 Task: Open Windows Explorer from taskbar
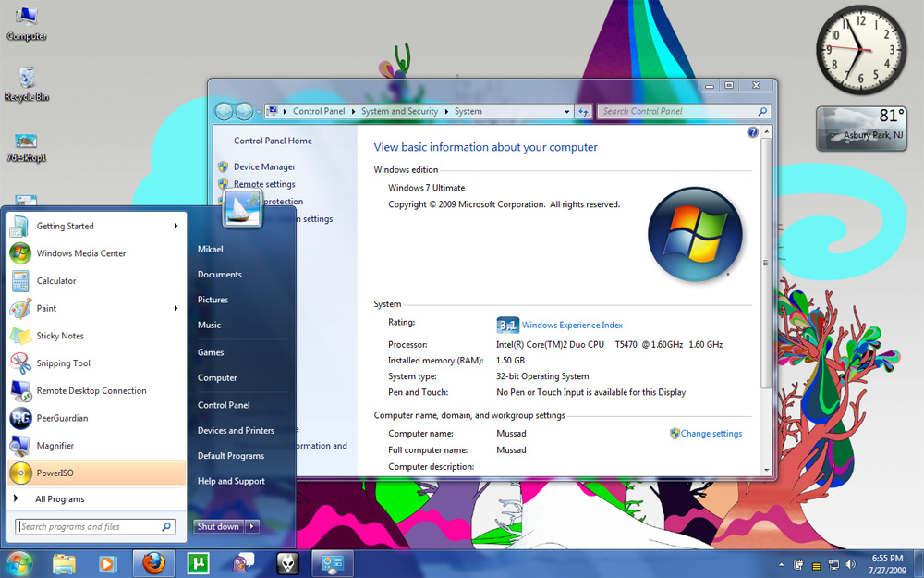(64, 564)
